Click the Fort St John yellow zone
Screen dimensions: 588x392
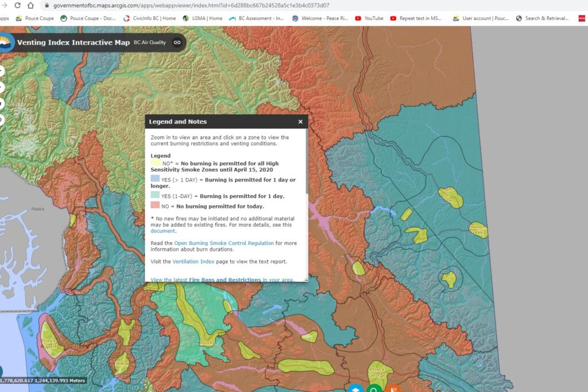[450, 197]
